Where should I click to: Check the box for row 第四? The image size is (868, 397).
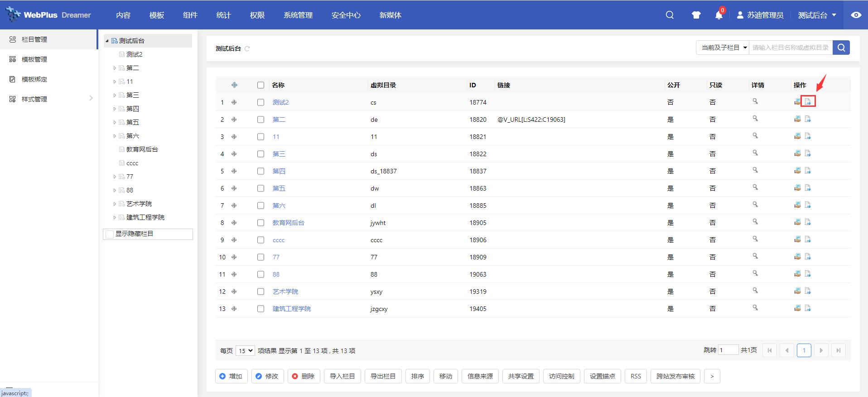click(x=260, y=171)
